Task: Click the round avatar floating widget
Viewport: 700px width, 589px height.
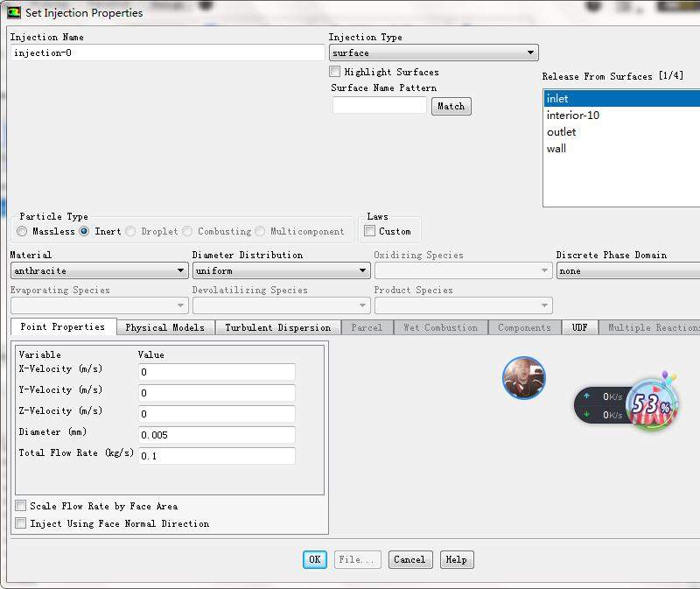Action: [x=523, y=377]
